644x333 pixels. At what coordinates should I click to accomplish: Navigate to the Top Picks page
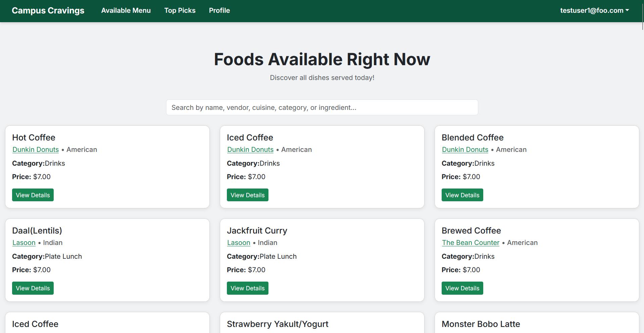point(180,10)
